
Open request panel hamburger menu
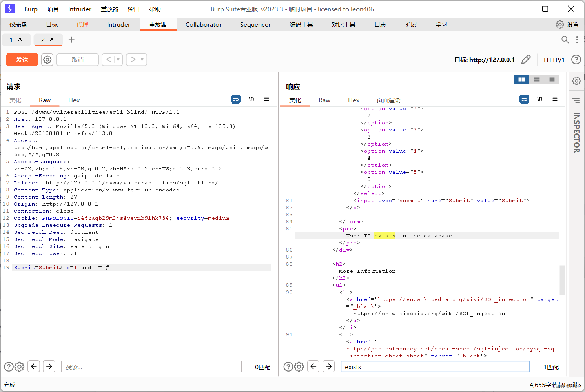(266, 99)
